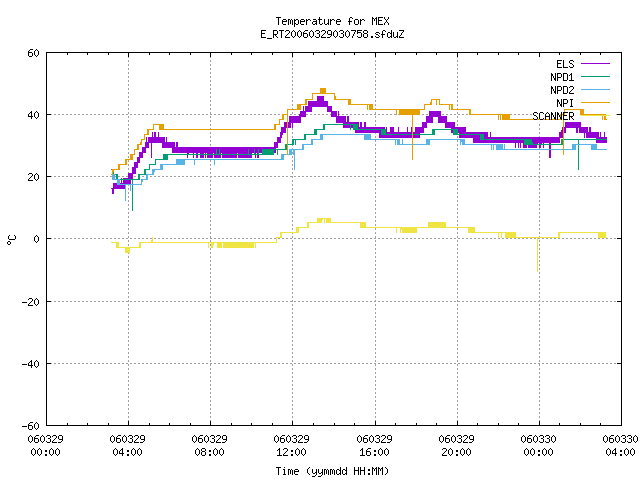This screenshot has height=480, width=640.
Task: Click the green NPD1 legend line sample
Action: click(595, 76)
